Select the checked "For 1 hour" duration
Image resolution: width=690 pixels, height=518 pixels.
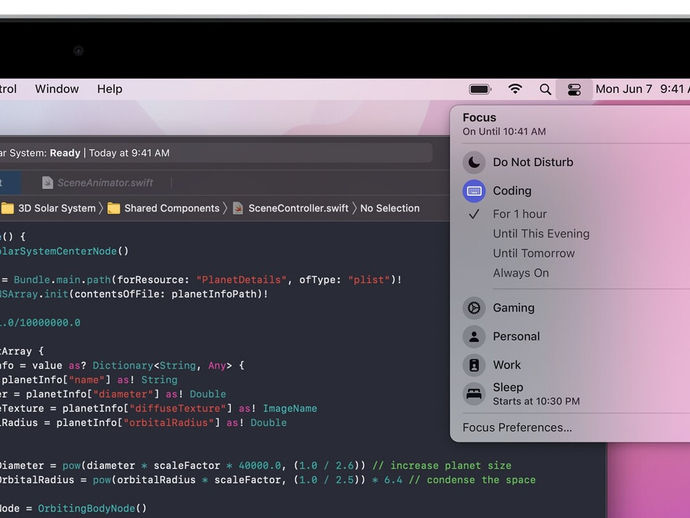click(x=520, y=214)
